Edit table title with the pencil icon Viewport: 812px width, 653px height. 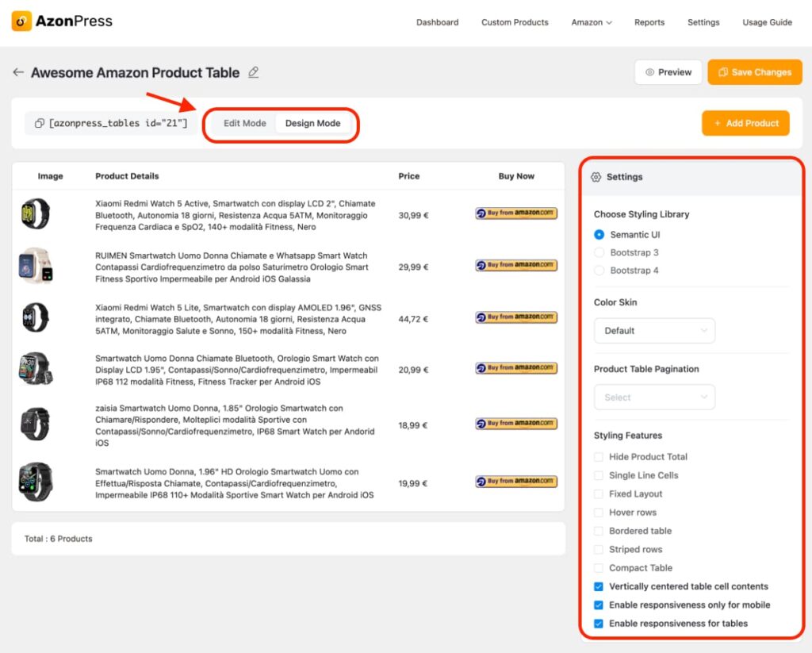pyautogui.click(x=253, y=72)
